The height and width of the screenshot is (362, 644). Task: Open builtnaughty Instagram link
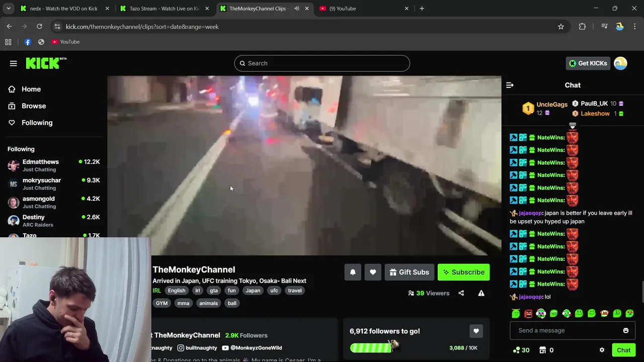tap(197, 348)
